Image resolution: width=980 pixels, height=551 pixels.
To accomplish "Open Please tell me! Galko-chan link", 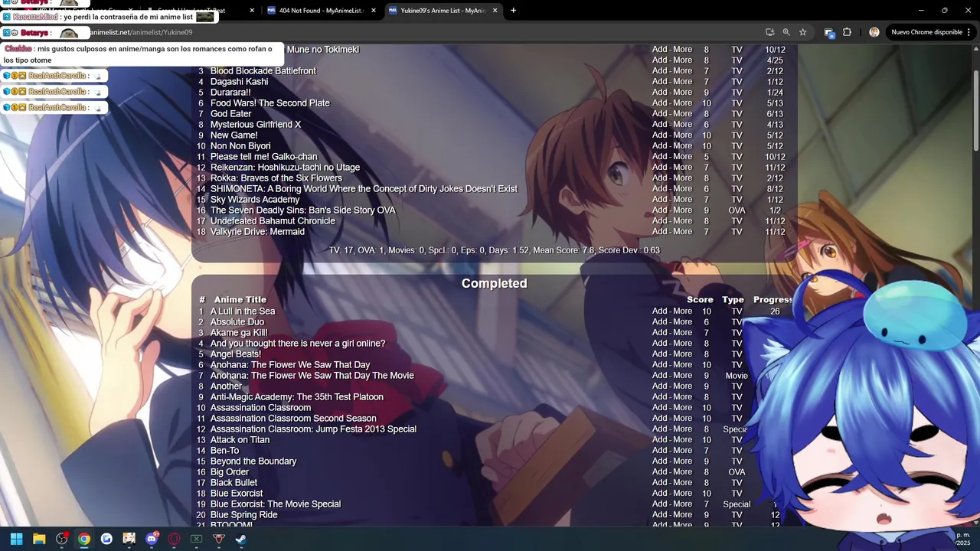I will (x=263, y=157).
